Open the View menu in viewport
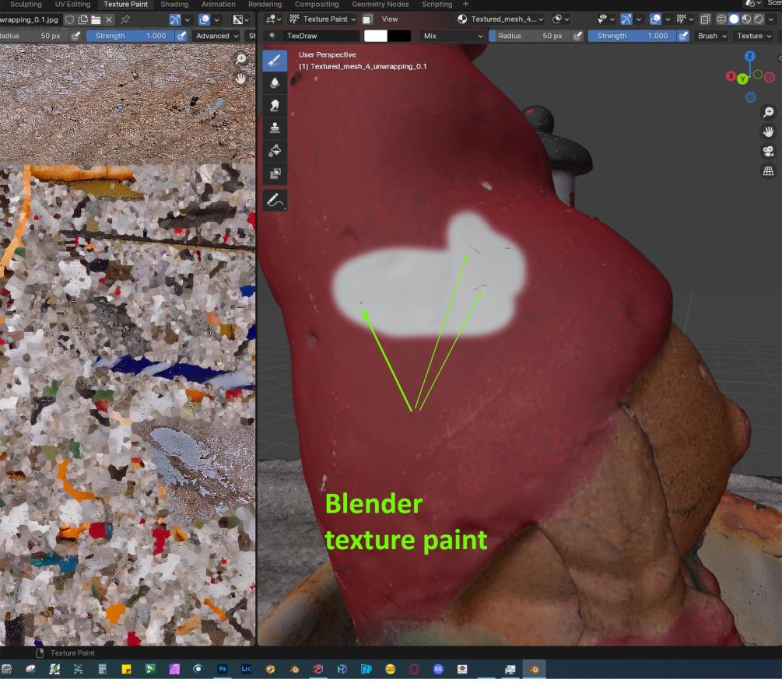This screenshot has height=700, width=782. (389, 19)
